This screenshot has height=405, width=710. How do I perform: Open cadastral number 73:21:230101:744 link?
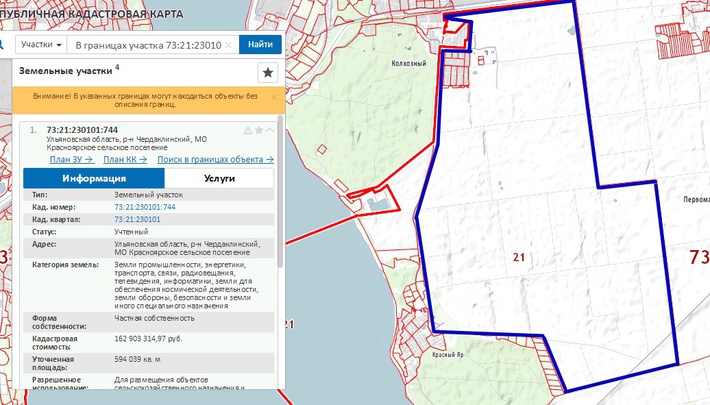click(145, 207)
